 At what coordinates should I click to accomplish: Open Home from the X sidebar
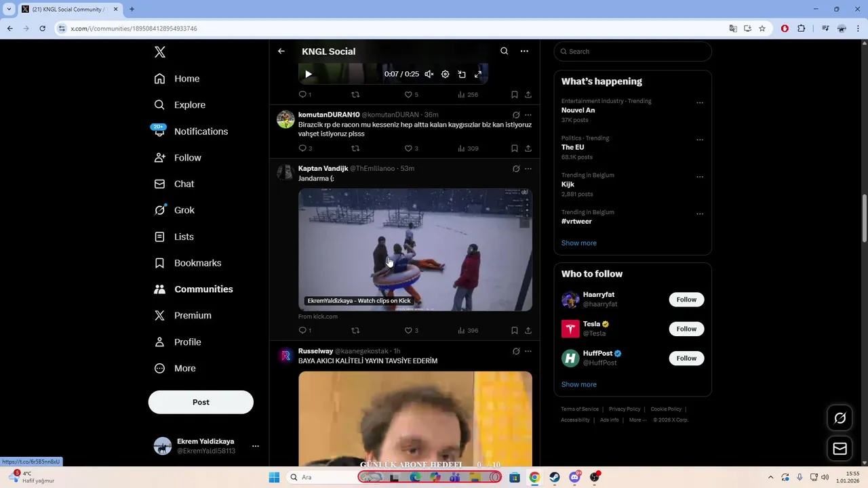177,79
